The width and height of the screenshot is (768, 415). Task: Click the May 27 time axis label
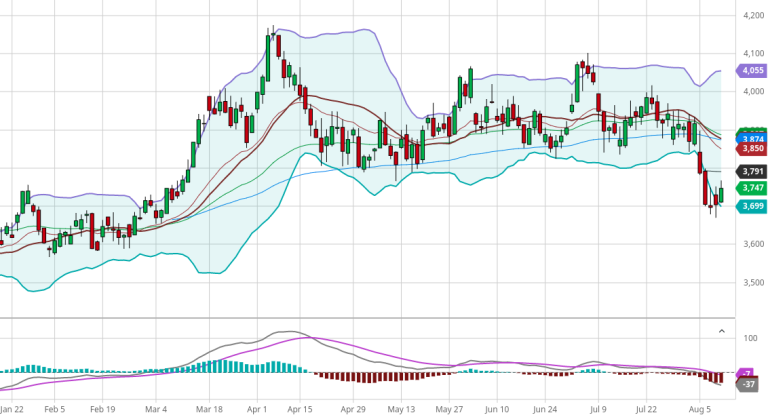pos(450,409)
